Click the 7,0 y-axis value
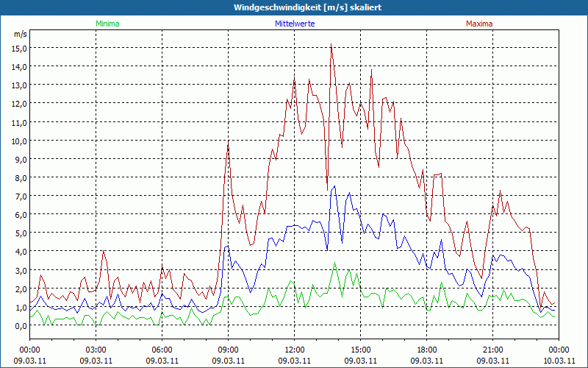The image size is (588, 368). (22, 197)
